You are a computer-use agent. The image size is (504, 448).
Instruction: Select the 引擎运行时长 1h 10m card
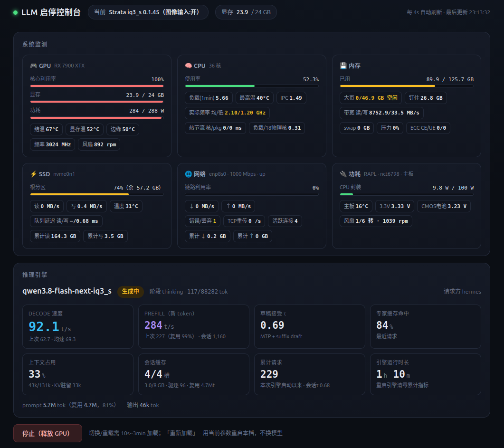[x=426, y=374]
